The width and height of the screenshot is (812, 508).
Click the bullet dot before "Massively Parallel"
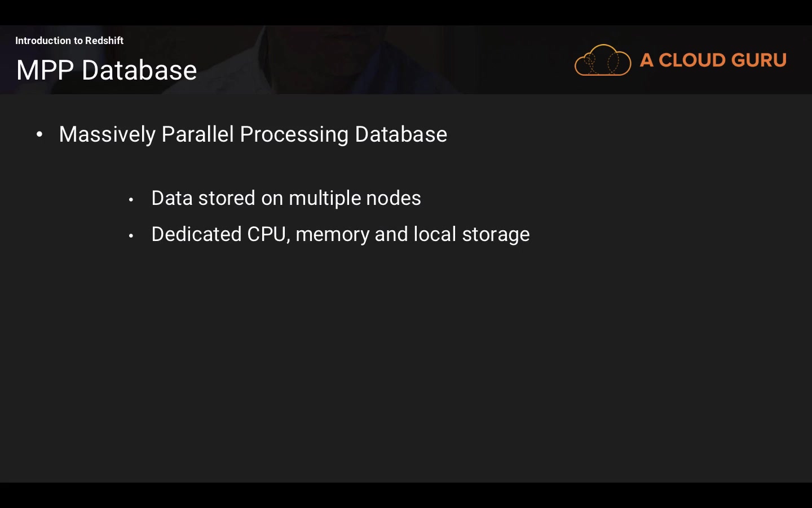click(x=39, y=134)
